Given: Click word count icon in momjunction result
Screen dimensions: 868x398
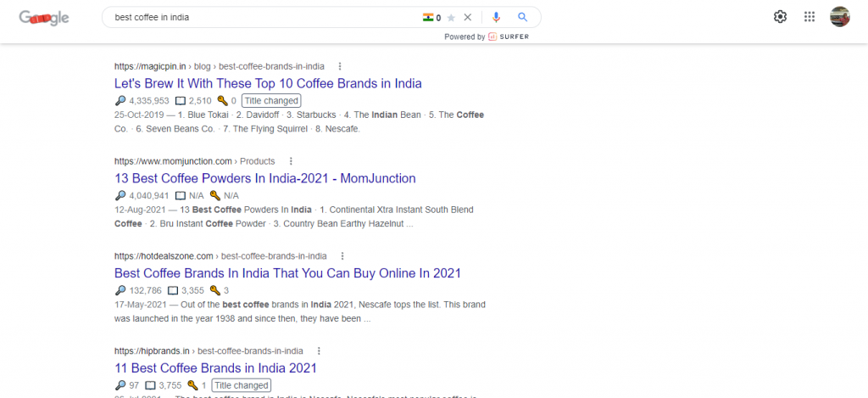Looking at the screenshot, I should pos(181,196).
